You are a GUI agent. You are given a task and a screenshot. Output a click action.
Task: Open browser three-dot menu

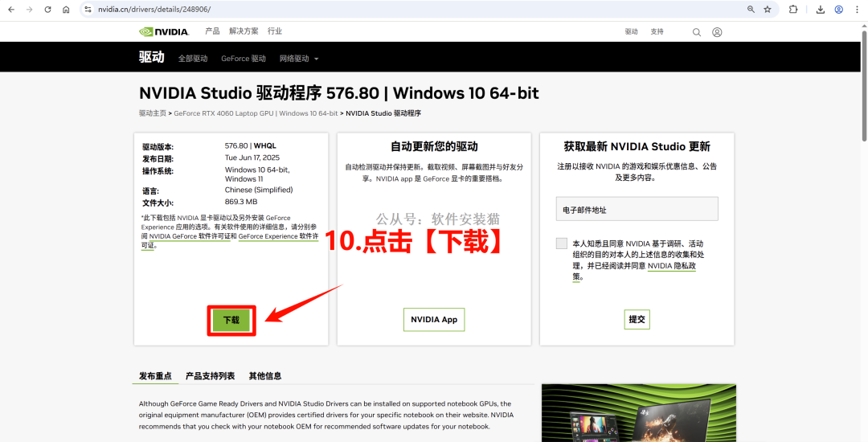pos(858,10)
